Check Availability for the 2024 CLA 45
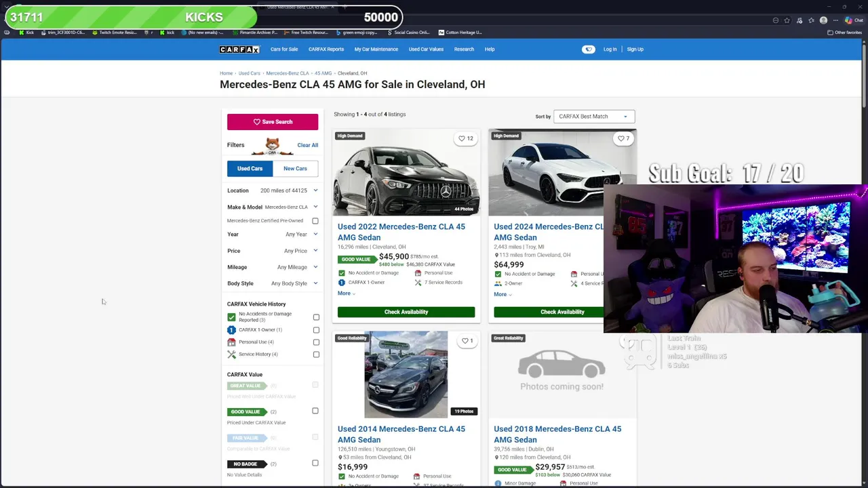868x488 pixels. (x=549, y=312)
